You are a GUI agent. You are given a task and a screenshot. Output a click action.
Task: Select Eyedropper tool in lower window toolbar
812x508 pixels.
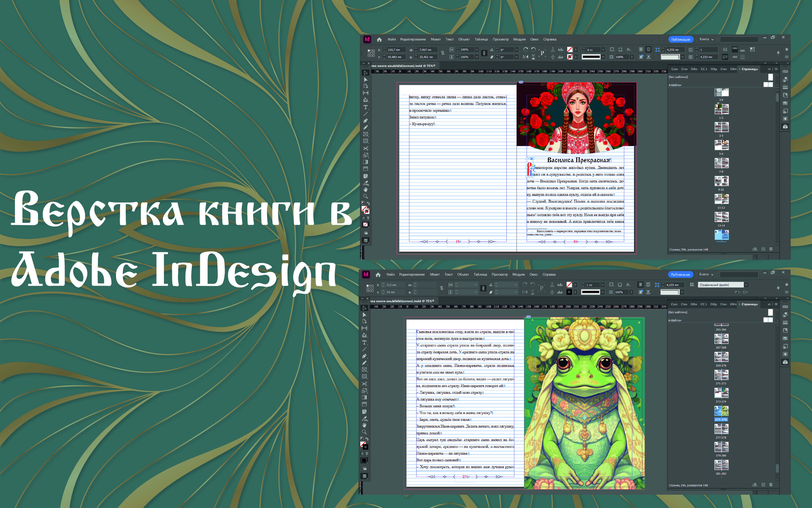coord(365,419)
